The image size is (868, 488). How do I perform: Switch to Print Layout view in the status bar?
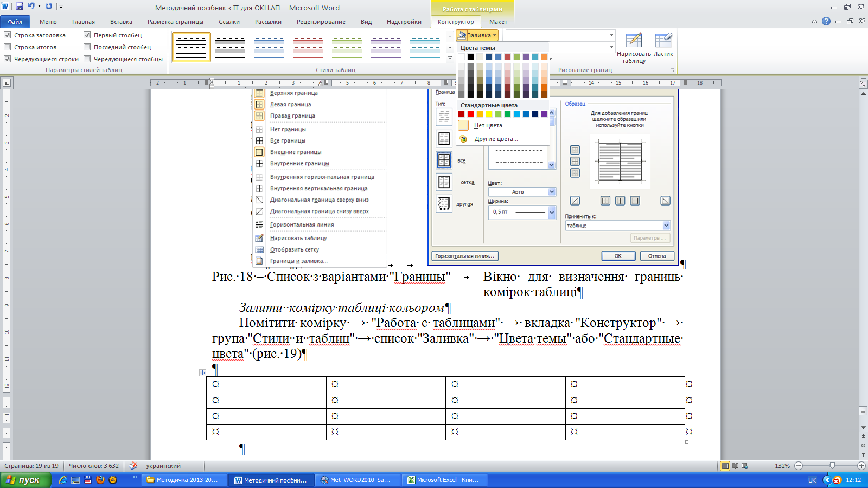coord(725,466)
